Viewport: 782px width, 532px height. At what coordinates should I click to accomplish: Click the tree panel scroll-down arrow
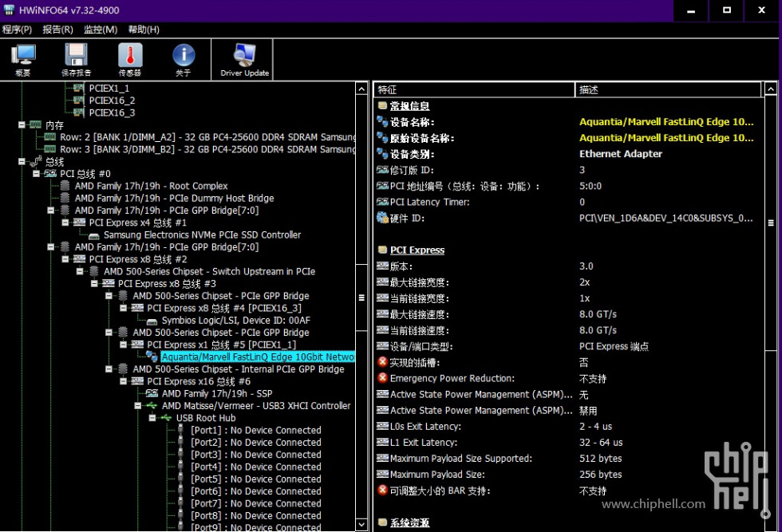tap(361, 525)
